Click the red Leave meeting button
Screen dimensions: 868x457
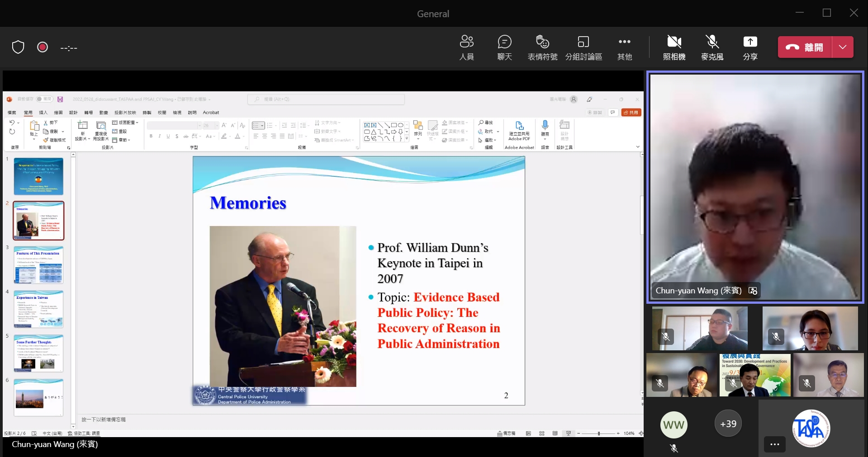tap(805, 47)
